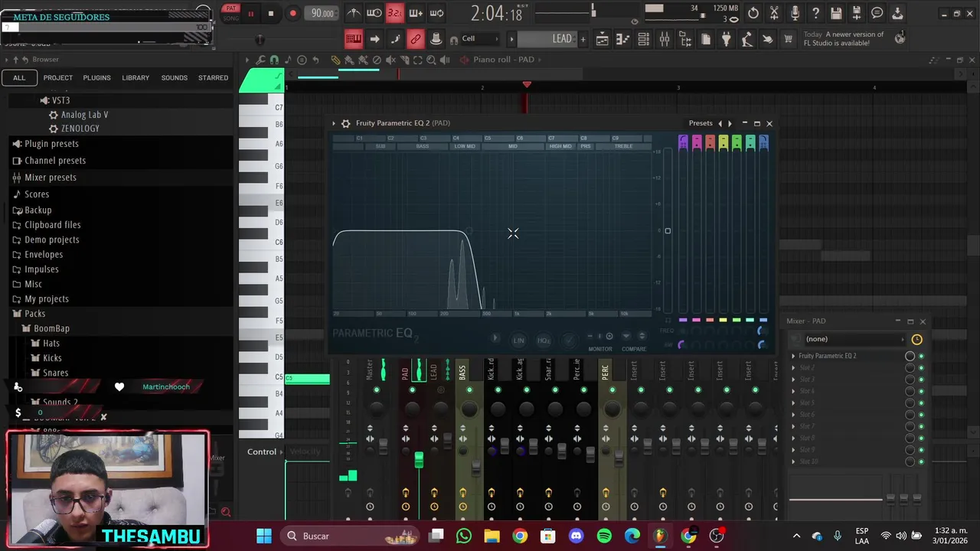This screenshot has height=551, width=980.
Task: Disable the Fruity Parametric EQ 2 slot light
Action: [921, 356]
